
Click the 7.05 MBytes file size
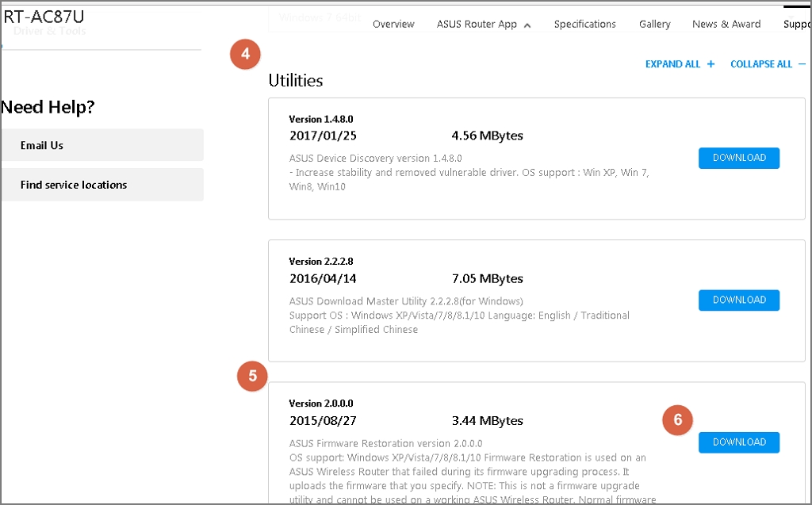[487, 278]
